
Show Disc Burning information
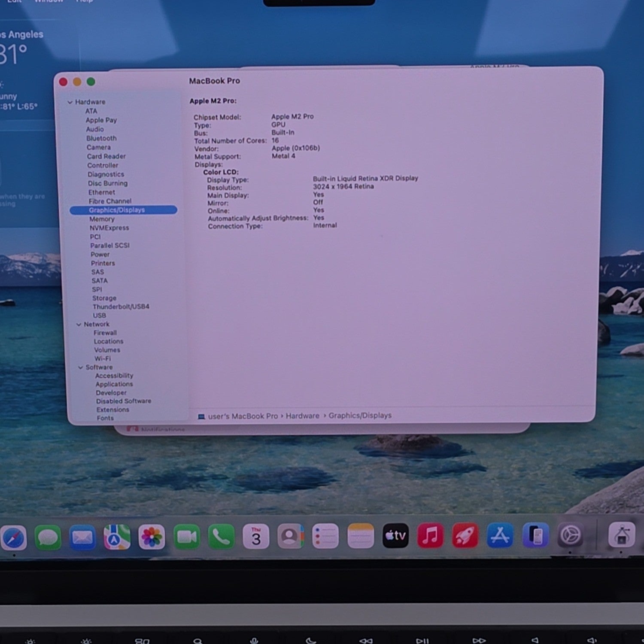pos(107,183)
